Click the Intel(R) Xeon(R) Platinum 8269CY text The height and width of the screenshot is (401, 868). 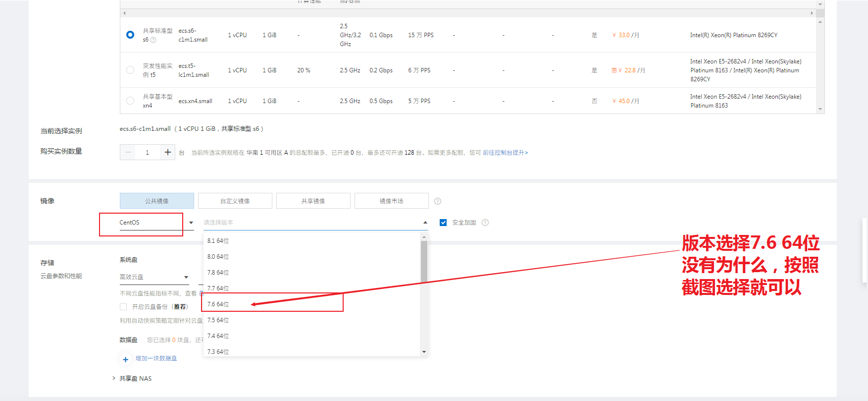click(x=734, y=35)
